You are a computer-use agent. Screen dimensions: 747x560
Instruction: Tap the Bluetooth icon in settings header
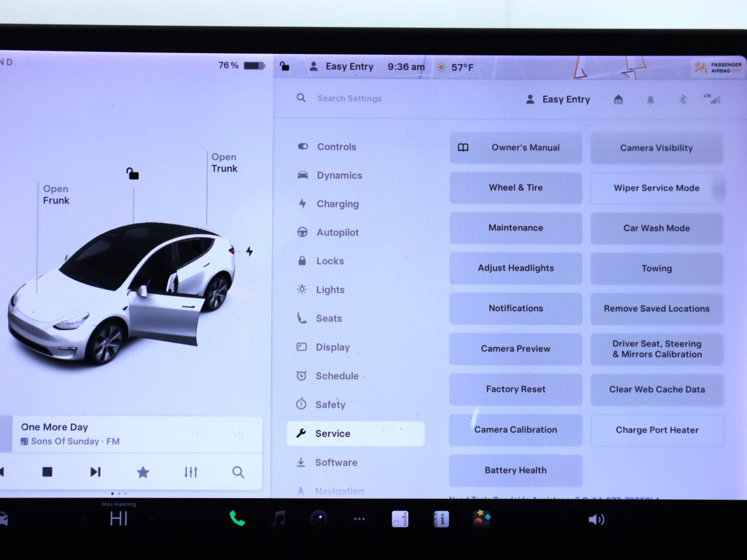682,100
